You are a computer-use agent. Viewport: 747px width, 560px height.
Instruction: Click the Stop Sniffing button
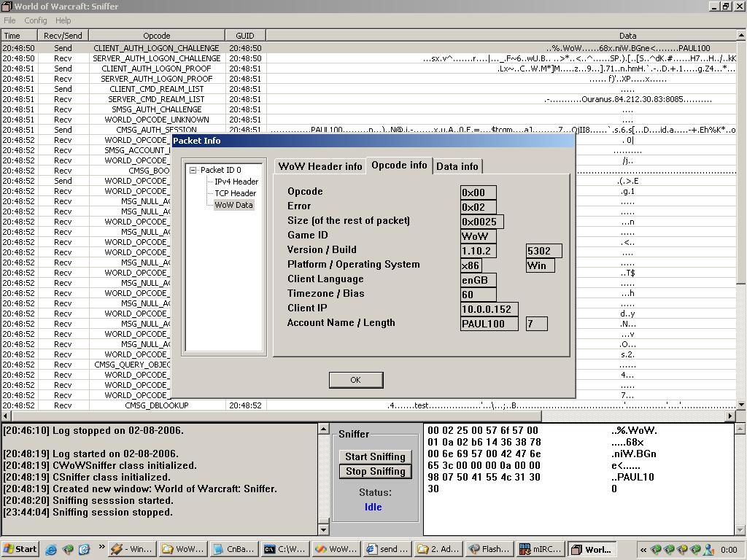375,472
